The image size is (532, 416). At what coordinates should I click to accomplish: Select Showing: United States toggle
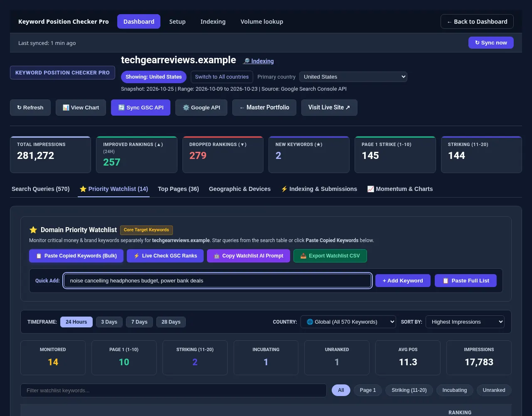(154, 77)
